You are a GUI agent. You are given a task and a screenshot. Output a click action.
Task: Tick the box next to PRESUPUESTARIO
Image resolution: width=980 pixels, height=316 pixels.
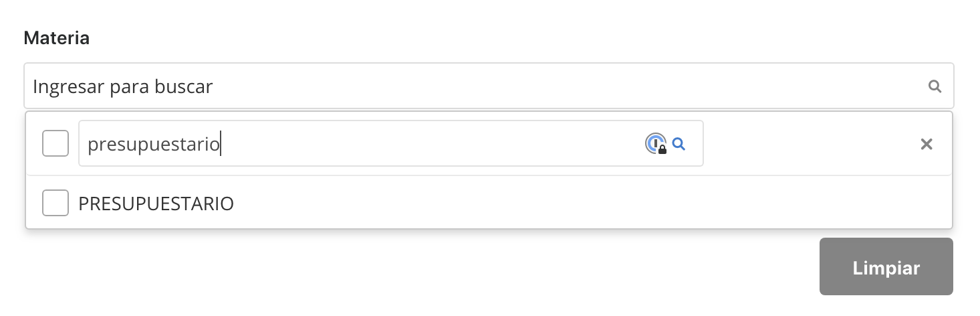tap(55, 203)
